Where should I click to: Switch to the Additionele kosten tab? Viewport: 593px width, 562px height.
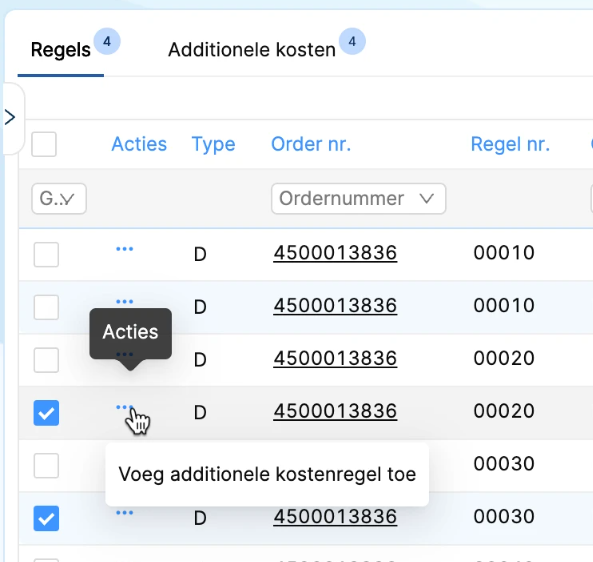pyautogui.click(x=252, y=50)
